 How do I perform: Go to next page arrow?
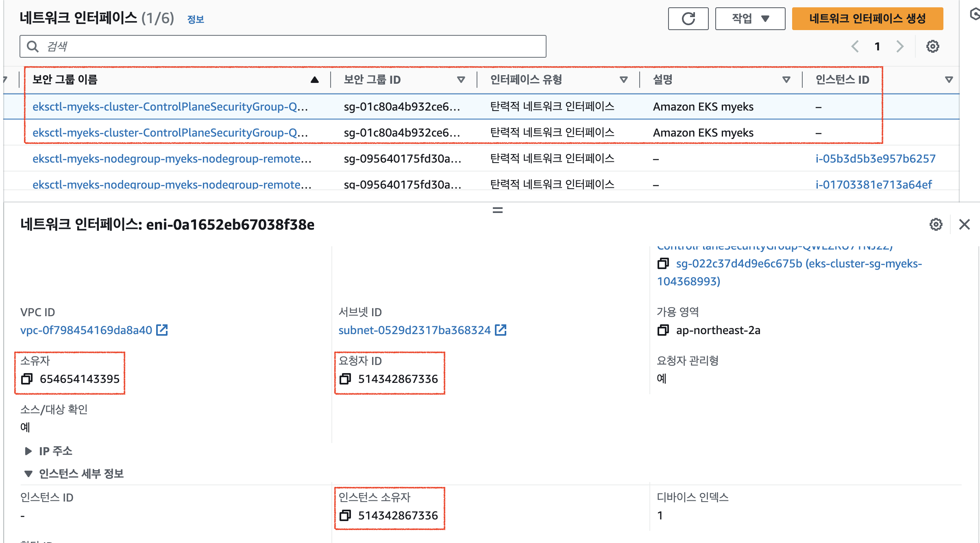click(900, 46)
